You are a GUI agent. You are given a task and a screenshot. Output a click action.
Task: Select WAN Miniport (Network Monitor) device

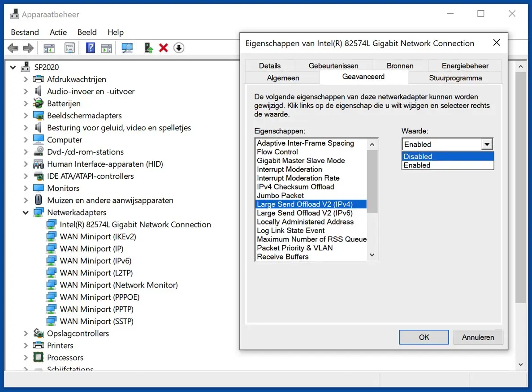tap(119, 285)
